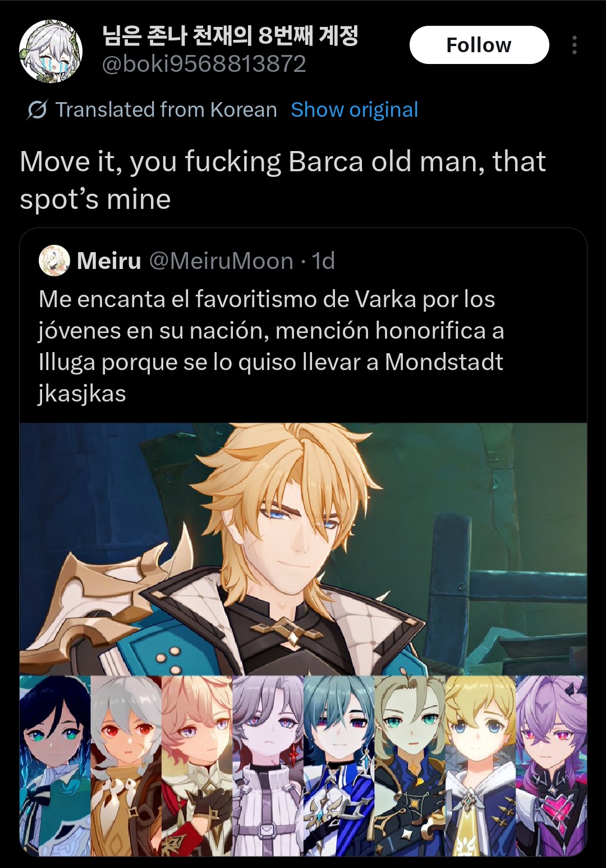Open the poster's Korean display name
The height and width of the screenshot is (868, 606).
pyautogui.click(x=230, y=35)
